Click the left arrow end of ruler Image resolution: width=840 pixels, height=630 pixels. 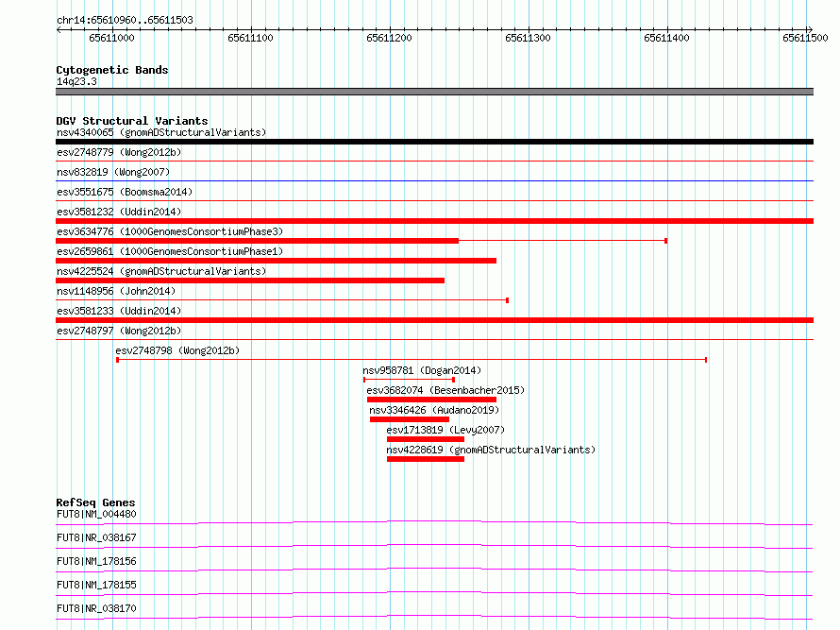pyautogui.click(x=59, y=29)
